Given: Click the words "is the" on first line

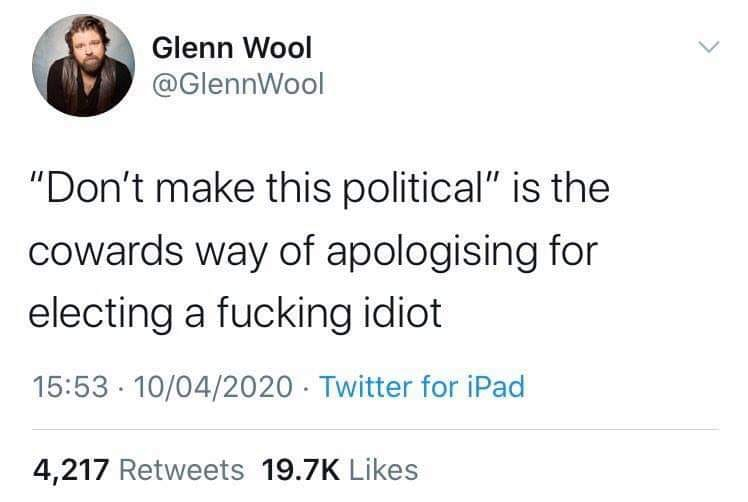Looking at the screenshot, I should (x=561, y=188).
